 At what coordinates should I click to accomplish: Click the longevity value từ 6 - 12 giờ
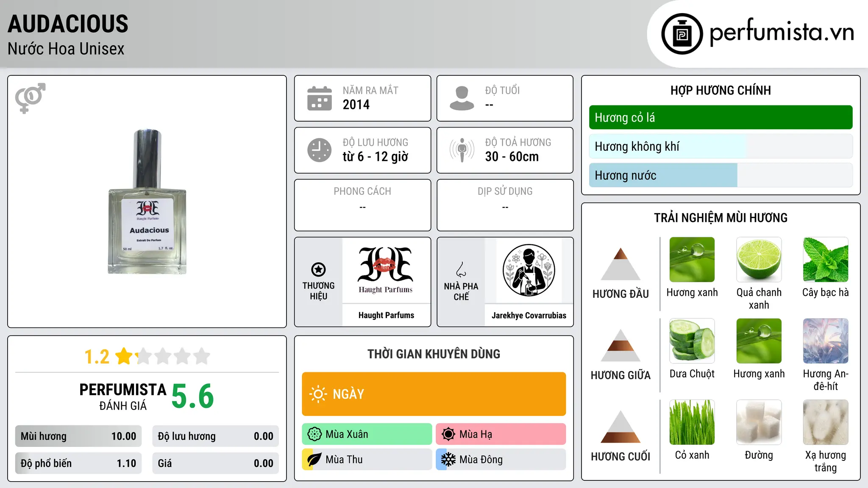pyautogui.click(x=376, y=157)
